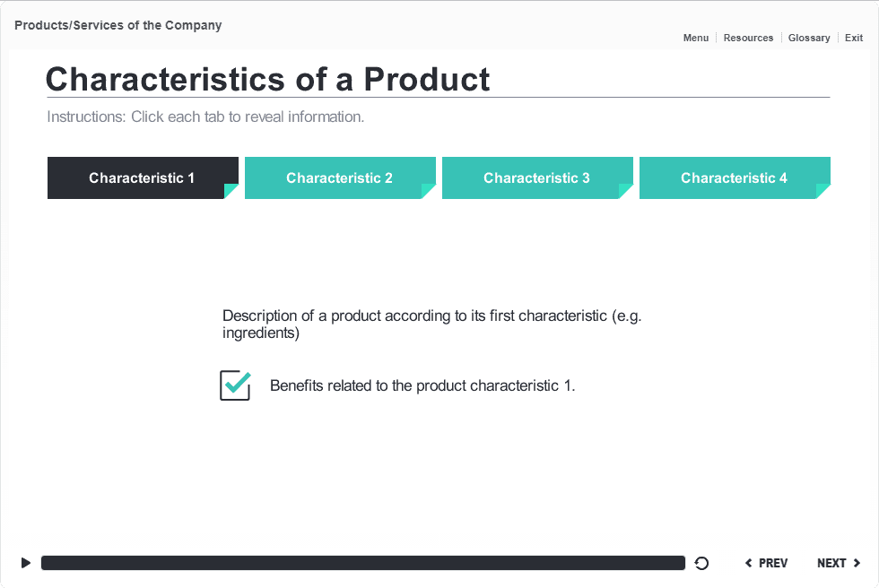Show the Characteristic 4 tab
This screenshot has height=588, width=879.
(735, 178)
